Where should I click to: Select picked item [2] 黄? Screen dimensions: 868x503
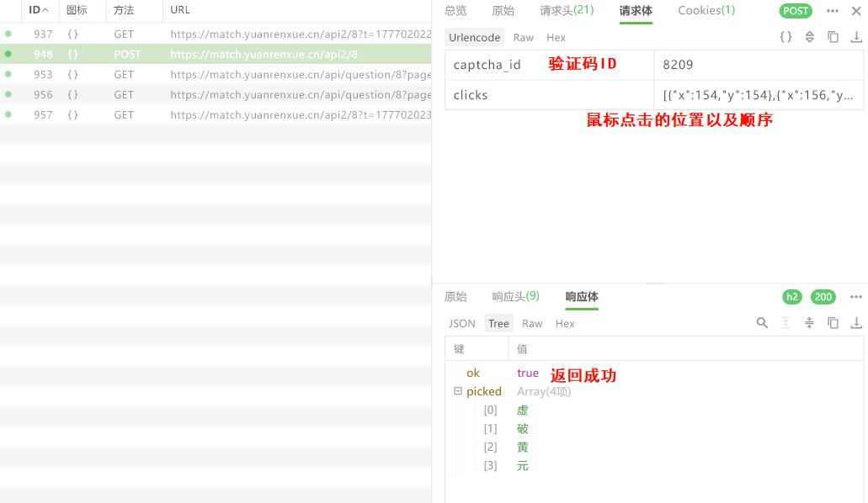654,447
